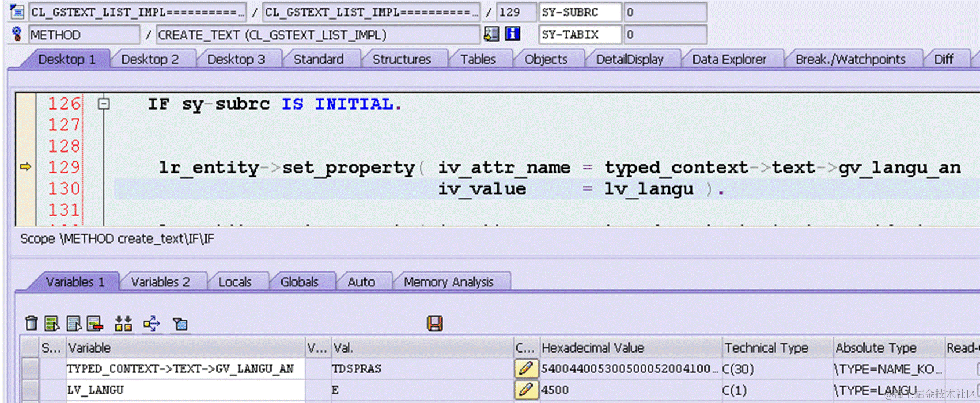This screenshot has width=980, height=403.
Task: Click the SY-SUBRC value field
Action: pyautogui.click(x=665, y=12)
